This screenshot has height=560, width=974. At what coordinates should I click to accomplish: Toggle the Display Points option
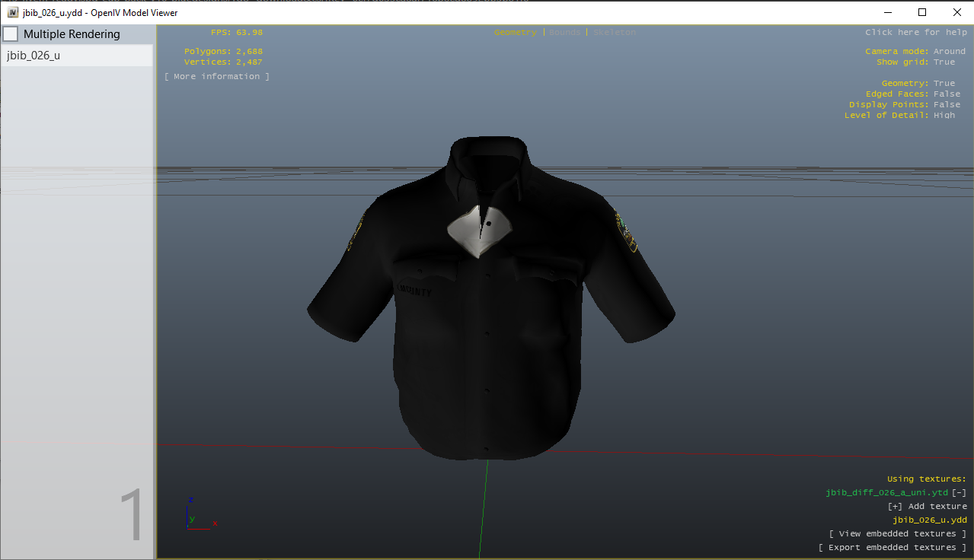point(905,105)
